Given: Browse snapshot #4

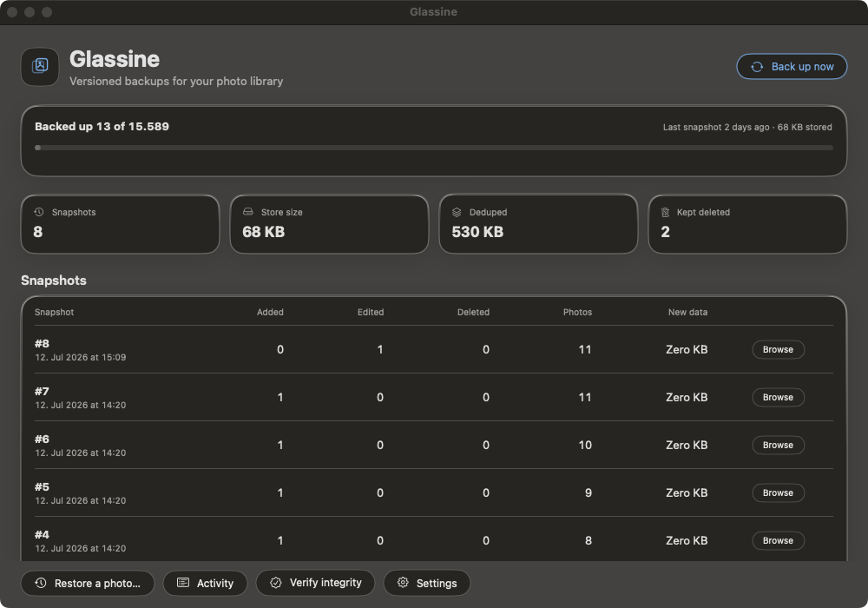Looking at the screenshot, I should point(778,540).
